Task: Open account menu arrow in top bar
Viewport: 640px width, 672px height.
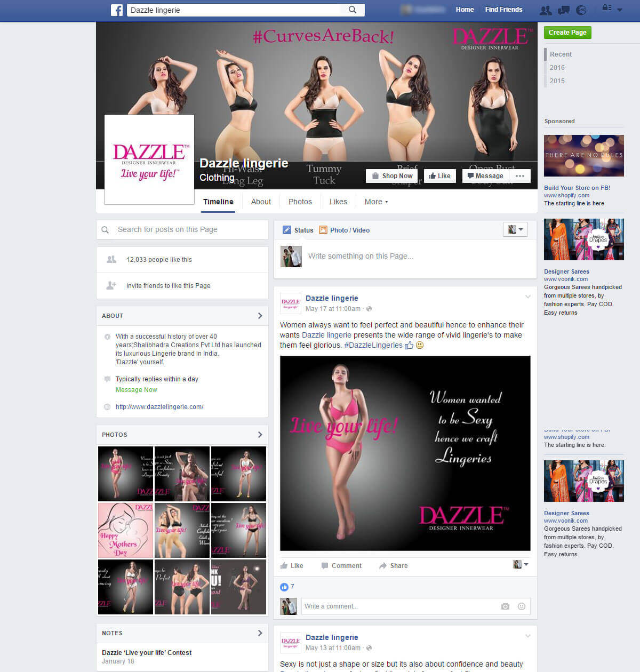Action: [620, 10]
